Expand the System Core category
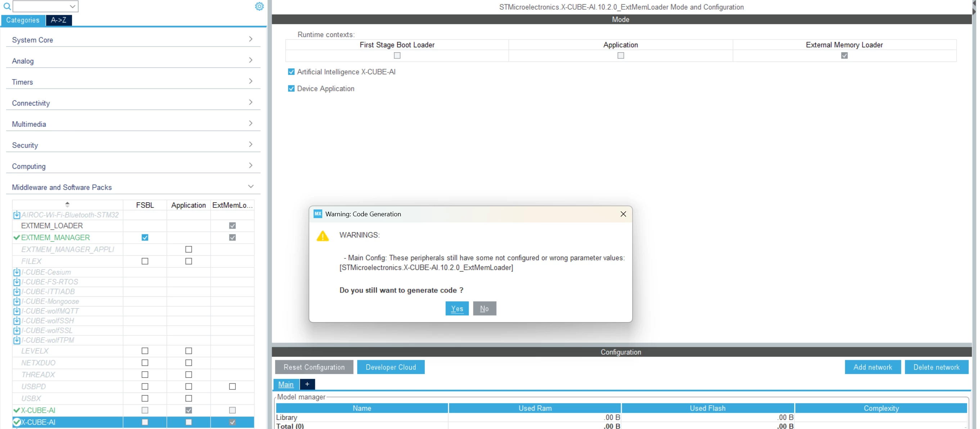980x429 pixels. click(133, 40)
